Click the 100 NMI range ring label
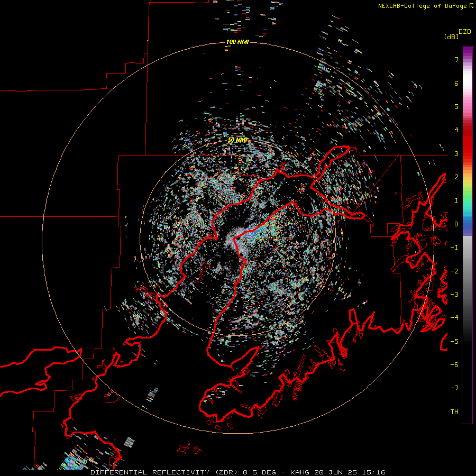Viewport: 476px width, 476px height. (237, 42)
